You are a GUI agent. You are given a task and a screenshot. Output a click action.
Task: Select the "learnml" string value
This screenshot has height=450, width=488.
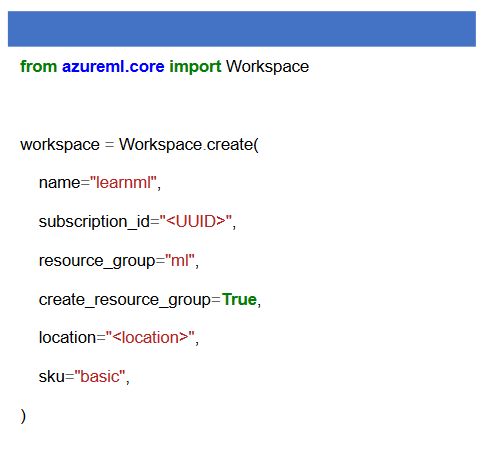click(123, 182)
